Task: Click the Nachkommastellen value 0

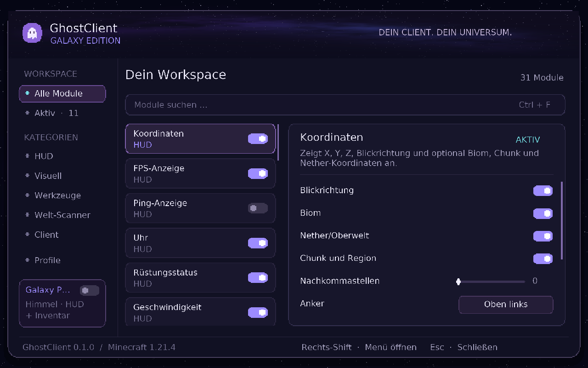Action: [535, 281]
